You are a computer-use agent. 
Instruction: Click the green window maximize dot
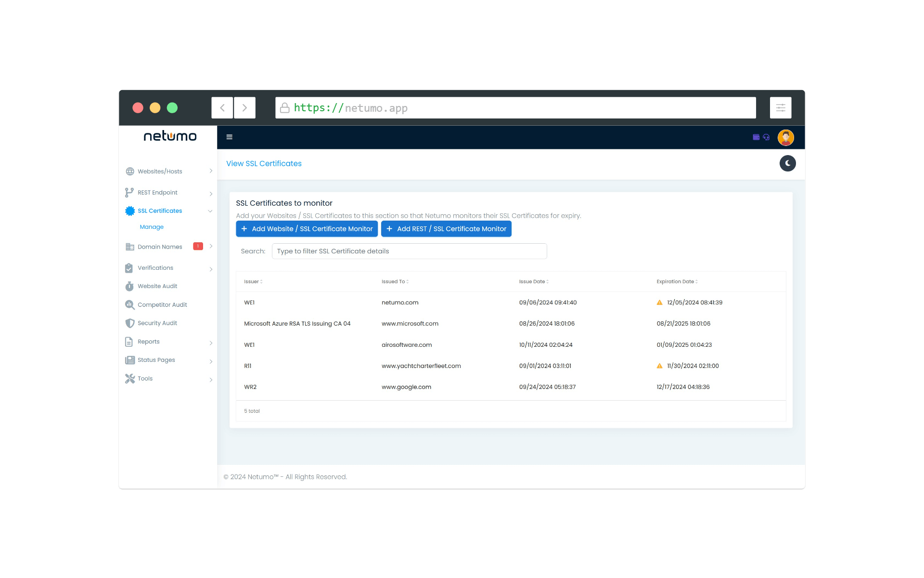(x=172, y=108)
